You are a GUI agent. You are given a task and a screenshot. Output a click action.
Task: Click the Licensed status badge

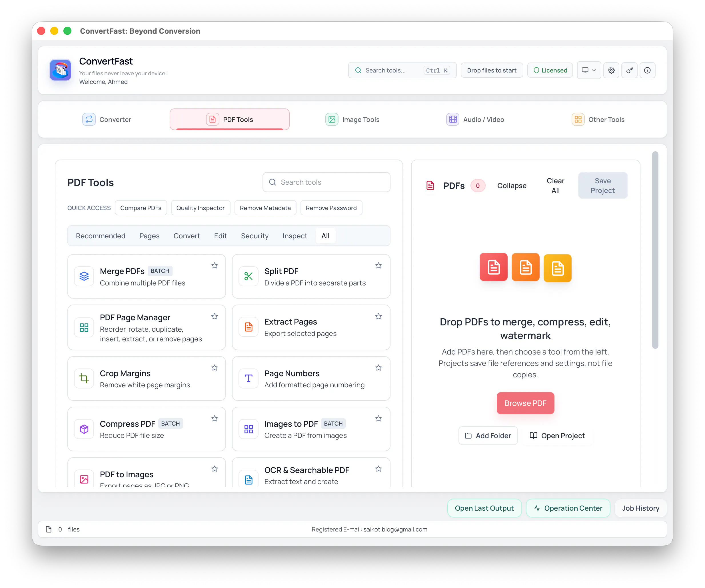tap(550, 71)
